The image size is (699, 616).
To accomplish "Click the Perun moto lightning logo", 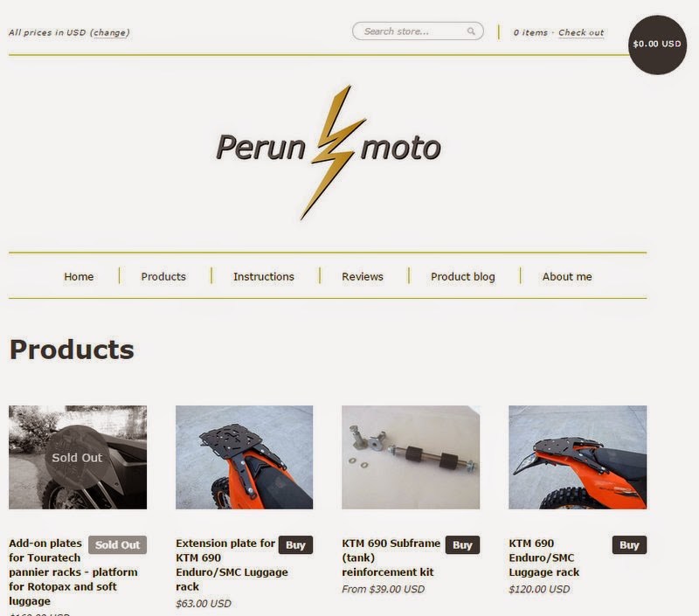I will pos(329,152).
